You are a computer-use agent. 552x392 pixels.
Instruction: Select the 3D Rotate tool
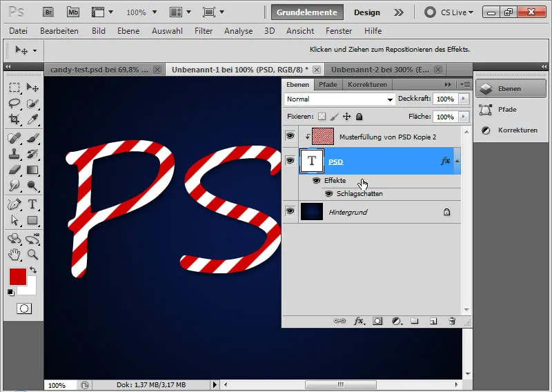[14, 238]
